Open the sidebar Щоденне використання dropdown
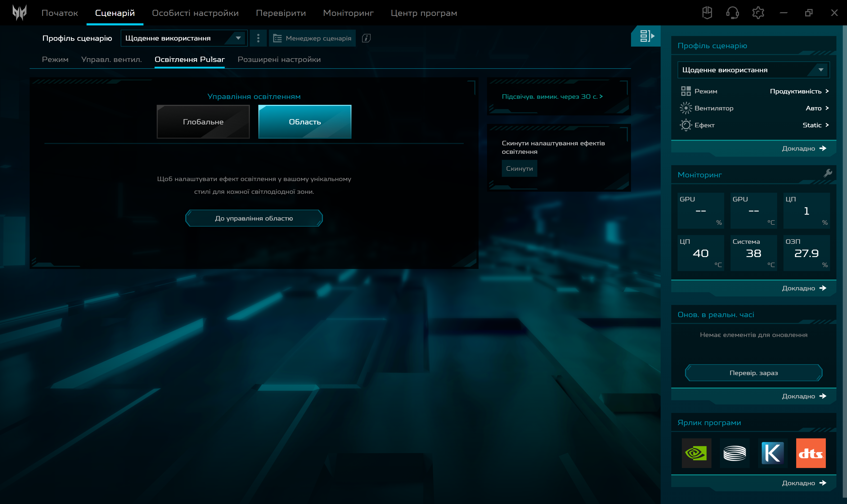The width and height of the screenshot is (847, 504). (x=753, y=70)
